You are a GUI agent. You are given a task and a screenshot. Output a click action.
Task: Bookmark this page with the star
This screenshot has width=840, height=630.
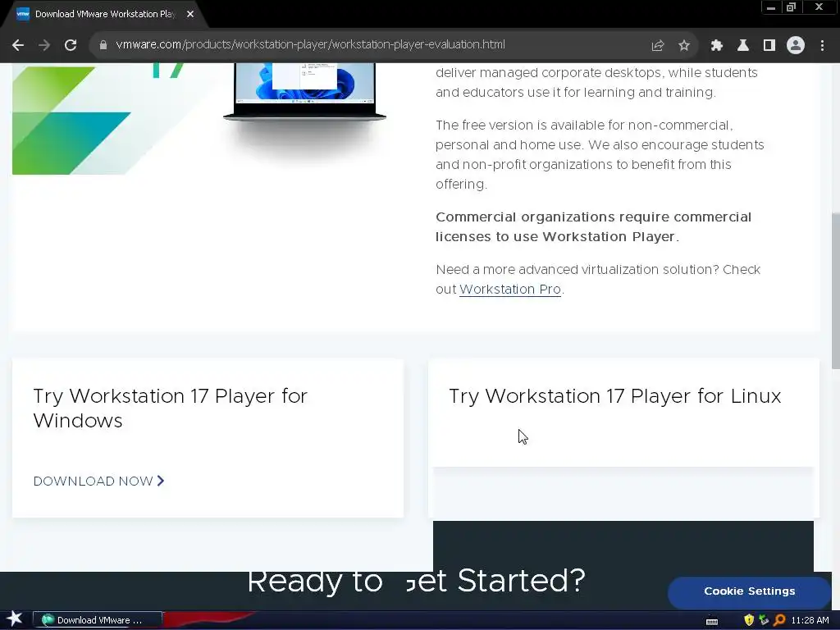pyautogui.click(x=684, y=45)
